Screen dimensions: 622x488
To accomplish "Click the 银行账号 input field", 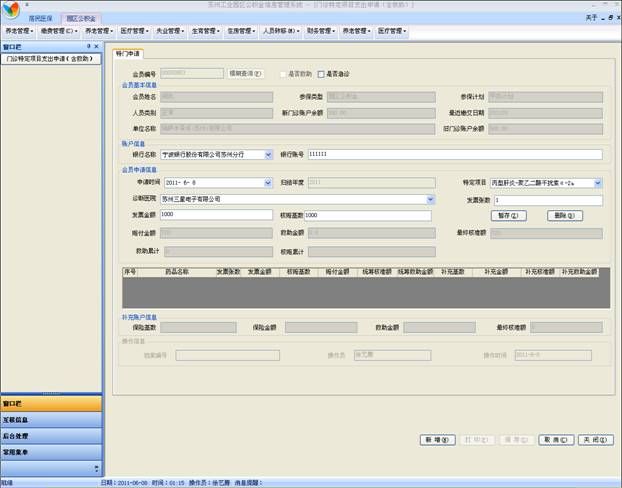I will pyautogui.click(x=455, y=154).
